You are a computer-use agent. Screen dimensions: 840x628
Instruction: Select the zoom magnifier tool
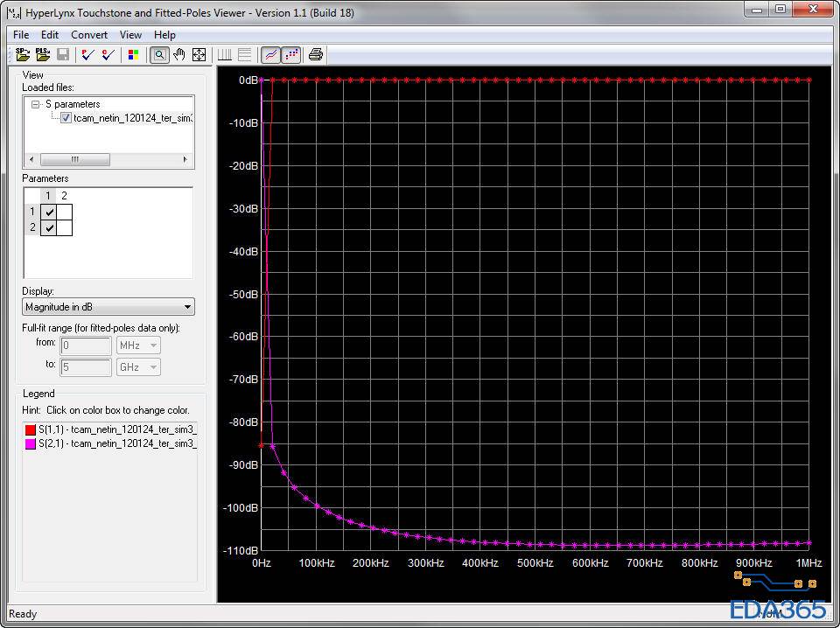(x=159, y=54)
